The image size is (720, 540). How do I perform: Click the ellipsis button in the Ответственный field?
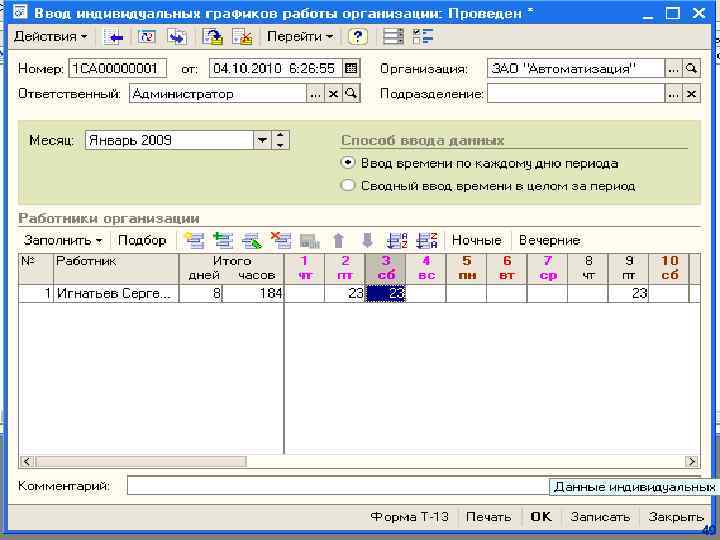(x=315, y=94)
